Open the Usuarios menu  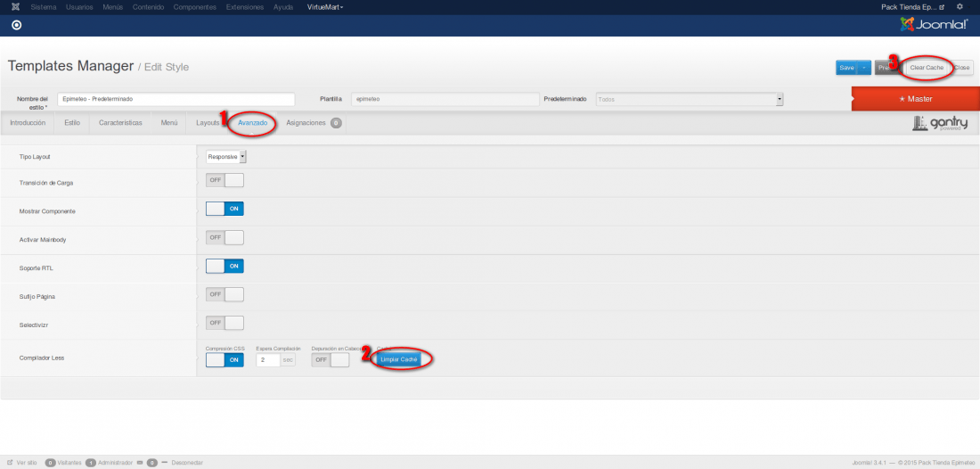pyautogui.click(x=79, y=7)
